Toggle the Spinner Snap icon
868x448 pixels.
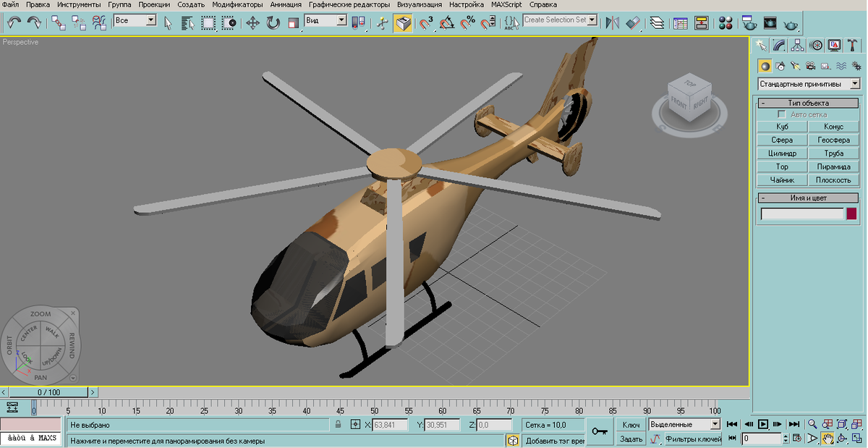pyautogui.click(x=488, y=22)
